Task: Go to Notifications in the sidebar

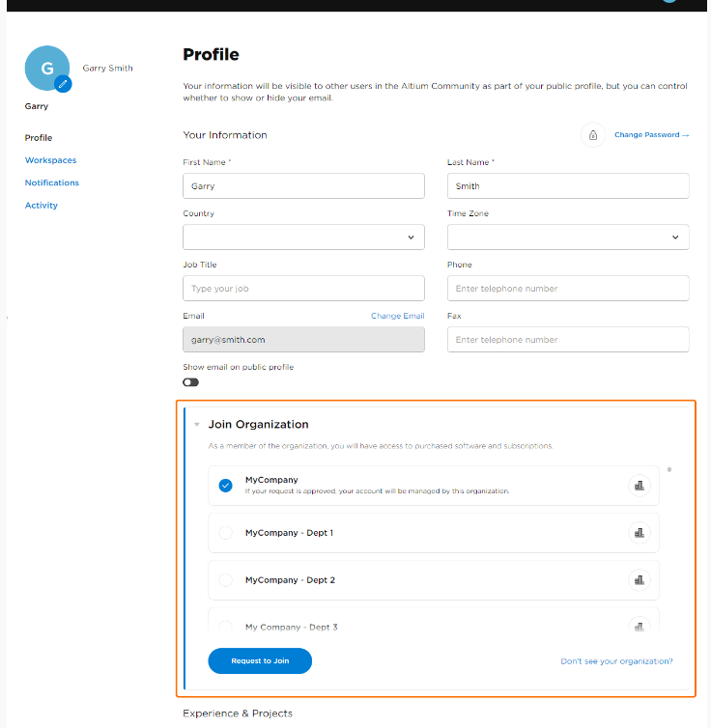Action: coord(52,182)
